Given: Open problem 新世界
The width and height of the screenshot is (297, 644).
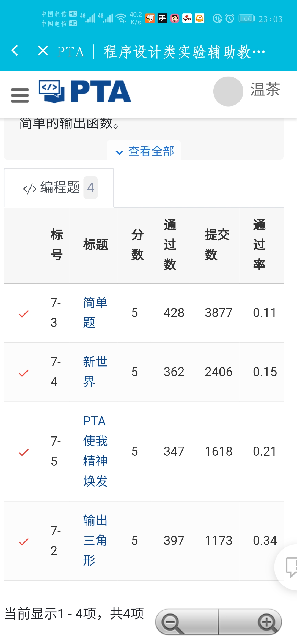Looking at the screenshot, I should (95, 372).
